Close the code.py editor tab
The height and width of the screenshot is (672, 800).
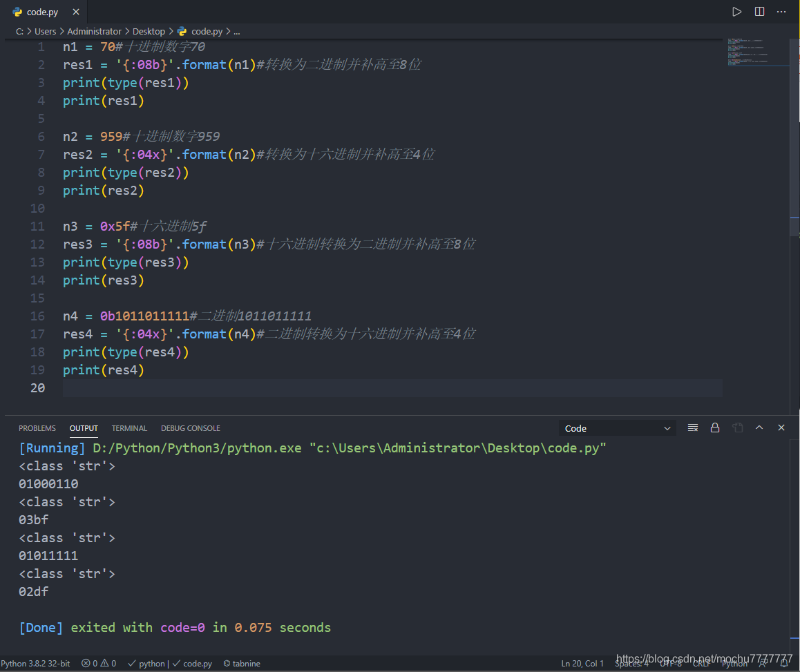(75, 12)
